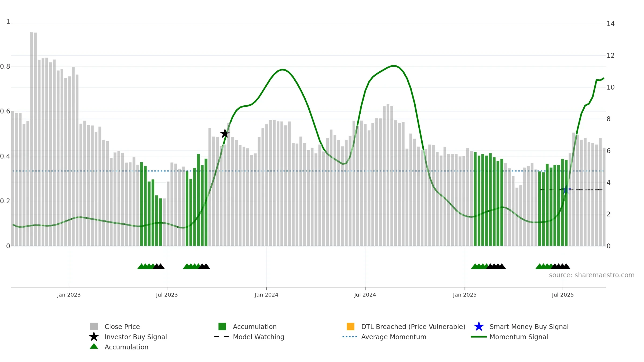Viewport: 644px width, 362px height.
Task: Toggle the Momentum Signal legend entry
Action: [509, 337]
